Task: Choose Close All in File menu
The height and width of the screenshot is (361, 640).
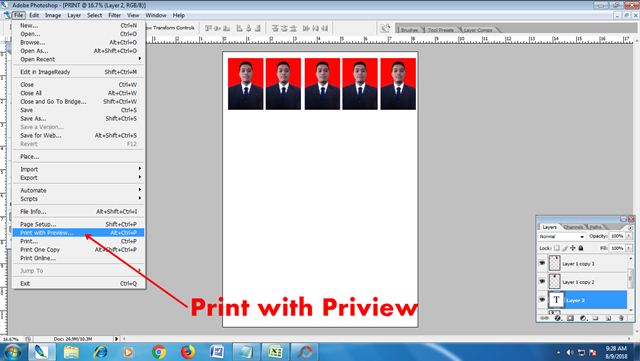Action: 78,93
